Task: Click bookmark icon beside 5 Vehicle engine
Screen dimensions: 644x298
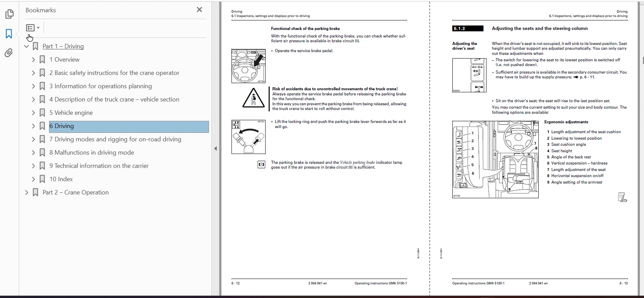Action: point(42,113)
